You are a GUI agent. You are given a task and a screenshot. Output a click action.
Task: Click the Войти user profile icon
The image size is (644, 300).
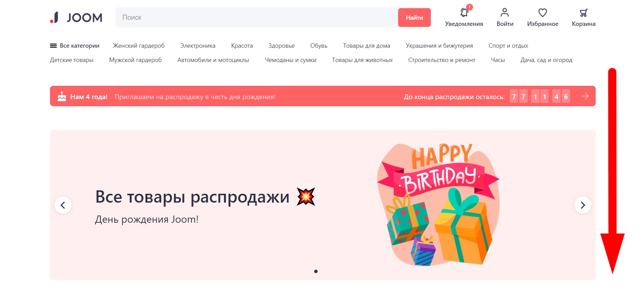click(x=505, y=13)
